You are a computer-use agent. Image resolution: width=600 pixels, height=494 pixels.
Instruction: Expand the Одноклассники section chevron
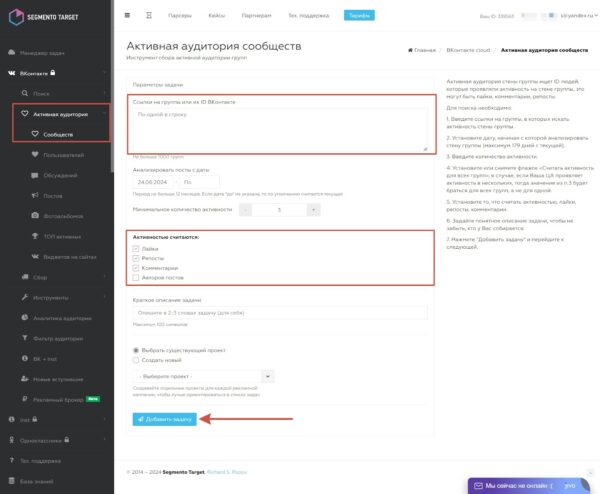[104, 440]
